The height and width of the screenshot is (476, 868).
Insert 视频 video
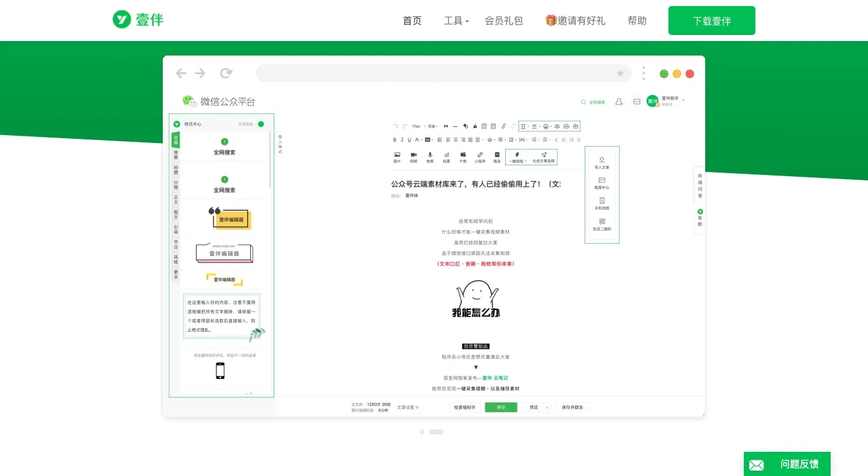click(x=414, y=157)
